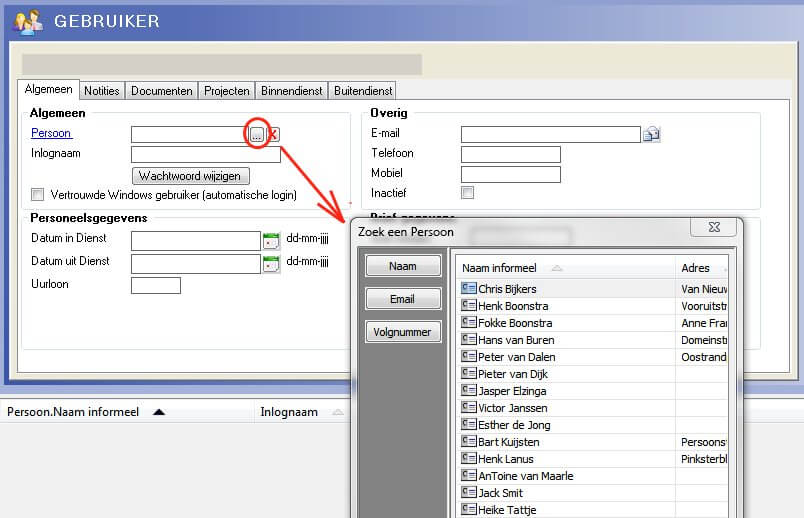Image resolution: width=804 pixels, height=518 pixels.
Task: Toggle the Inactief checkbox
Action: click(467, 192)
